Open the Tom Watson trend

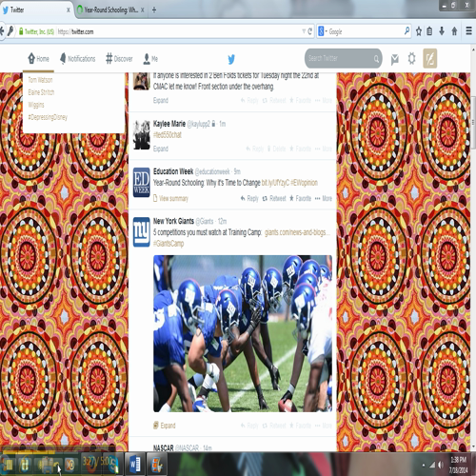click(x=40, y=80)
